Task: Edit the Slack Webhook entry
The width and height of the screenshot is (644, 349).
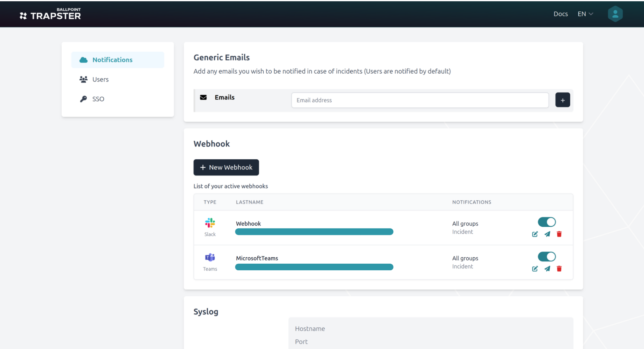Action: click(535, 234)
